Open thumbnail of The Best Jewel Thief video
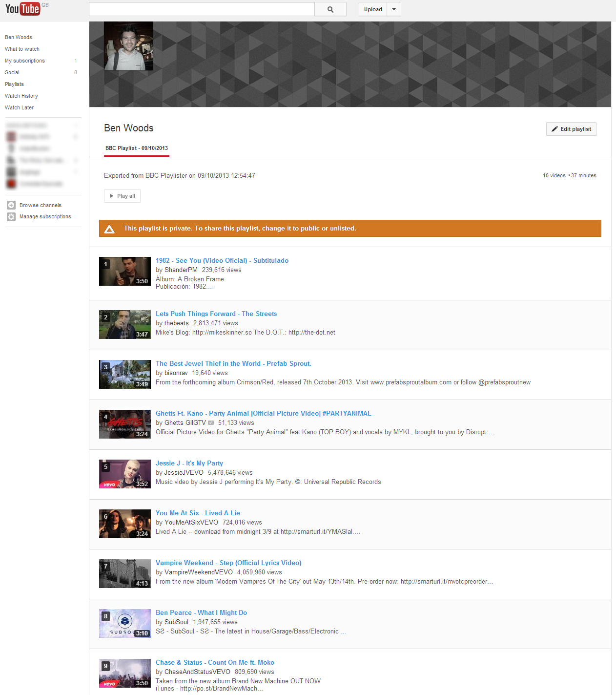This screenshot has width=616, height=695. tap(125, 374)
